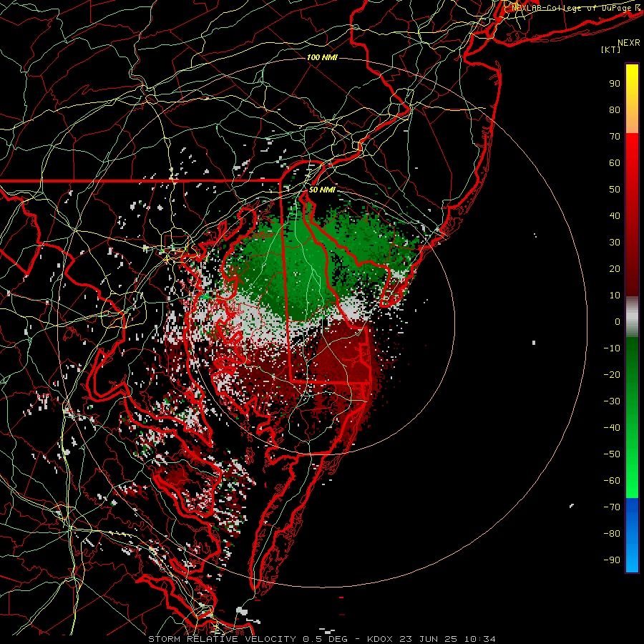Click the [KT] units label
644x644 pixels.
click(611, 49)
